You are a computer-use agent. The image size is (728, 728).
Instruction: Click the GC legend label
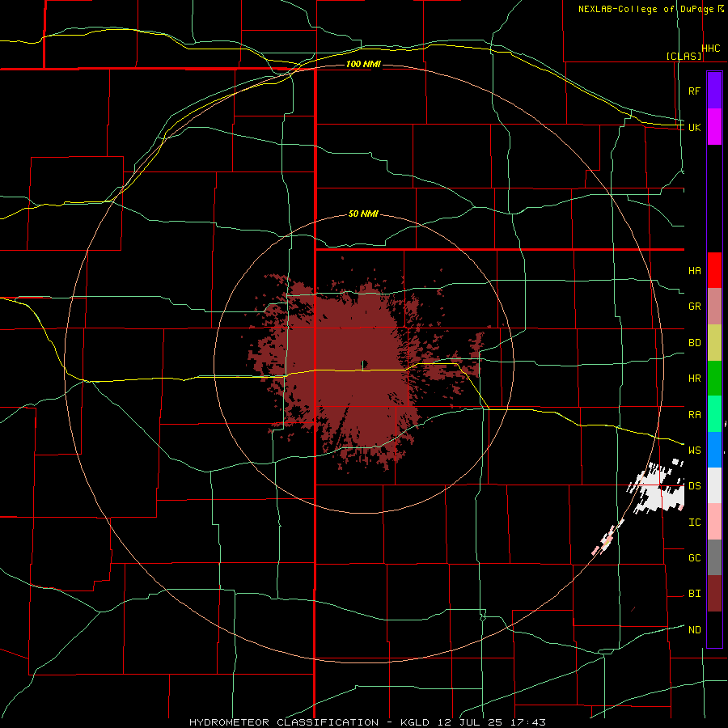pyautogui.click(x=695, y=557)
